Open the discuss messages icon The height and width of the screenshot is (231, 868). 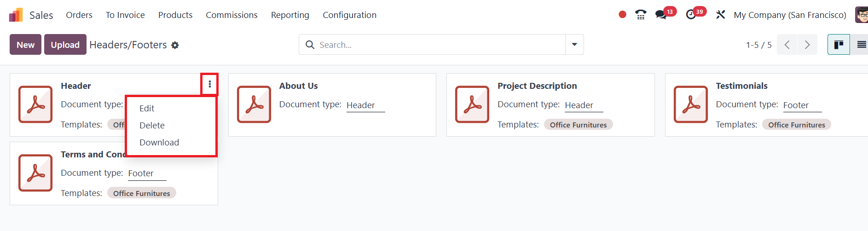661,15
